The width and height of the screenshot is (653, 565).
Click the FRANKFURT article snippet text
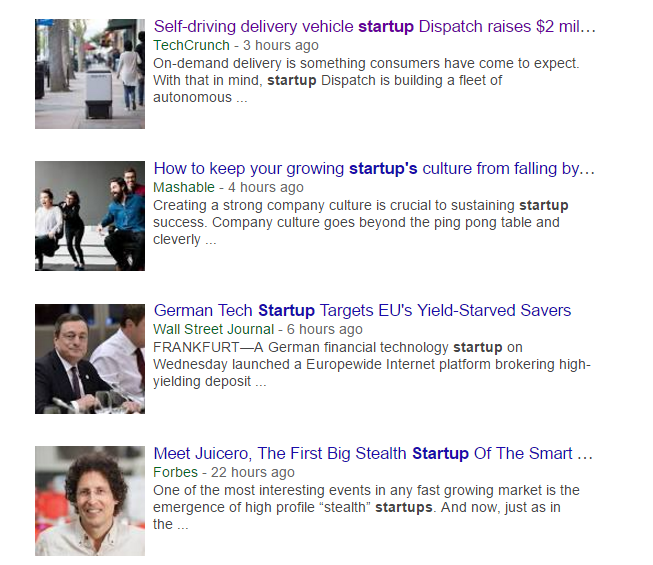point(370,364)
